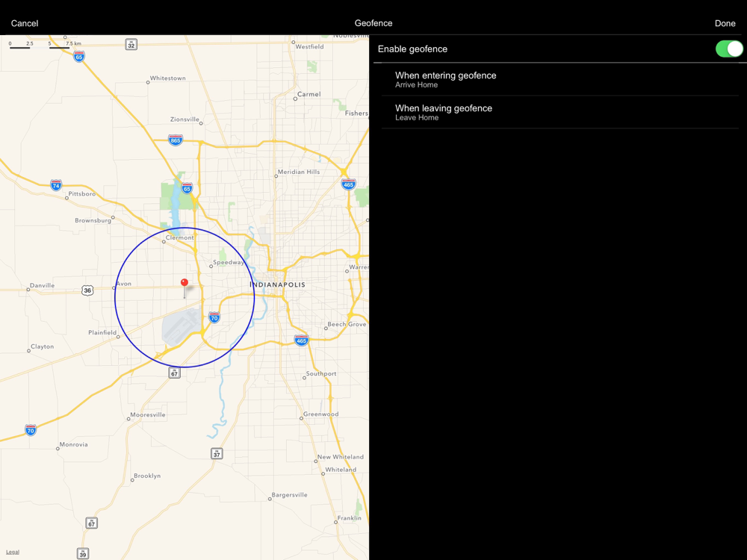Click the Westfield town label
Image resolution: width=747 pixels, height=560 pixels.
click(309, 46)
